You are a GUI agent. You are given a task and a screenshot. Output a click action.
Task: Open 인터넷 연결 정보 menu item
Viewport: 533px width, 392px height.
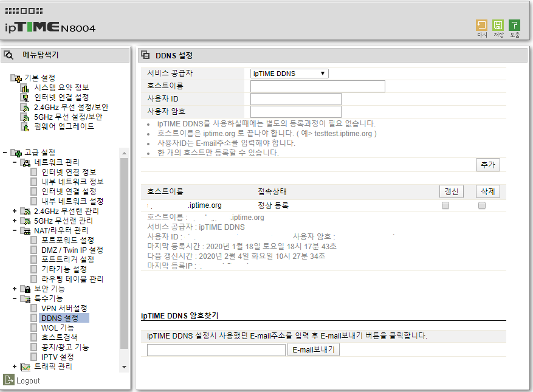click(69, 172)
